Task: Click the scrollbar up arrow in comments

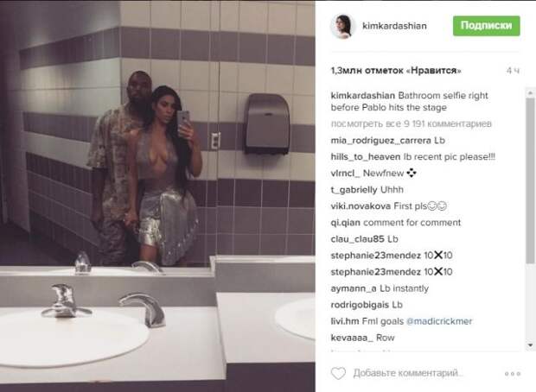Action: [x=530, y=92]
